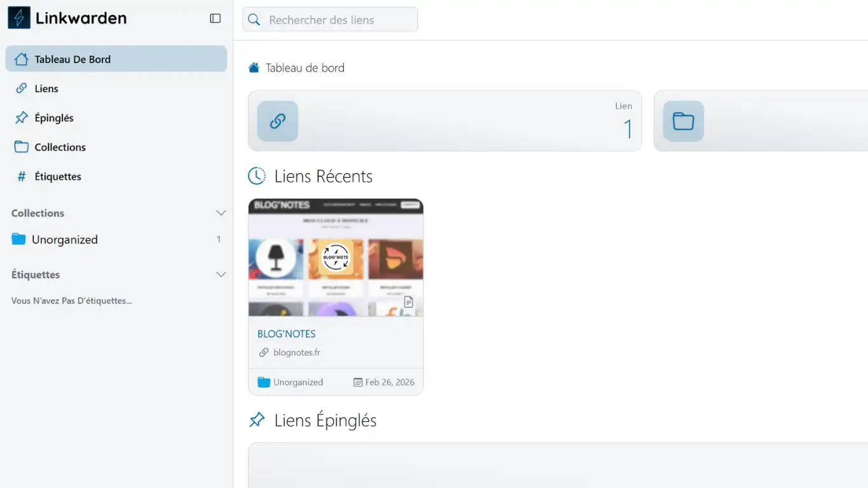This screenshot has width=868, height=488.
Task: Open the BLOG'NOTES link thumbnail
Action: 336,257
